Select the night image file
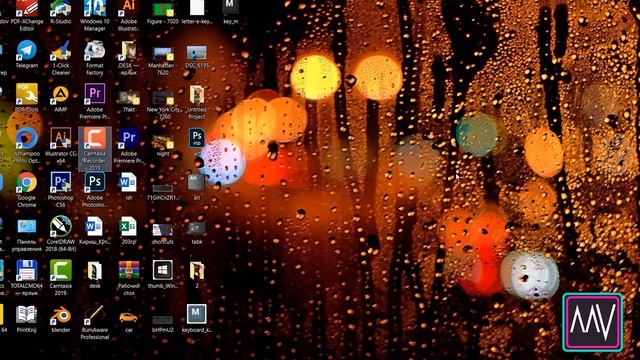640x360 pixels. pyautogui.click(x=162, y=145)
